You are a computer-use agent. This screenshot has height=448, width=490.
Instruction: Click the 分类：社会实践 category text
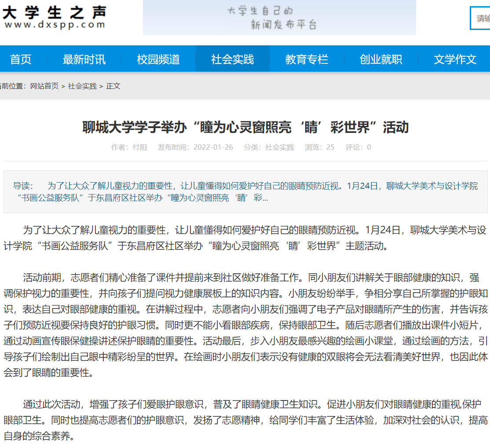pyautogui.click(x=269, y=147)
